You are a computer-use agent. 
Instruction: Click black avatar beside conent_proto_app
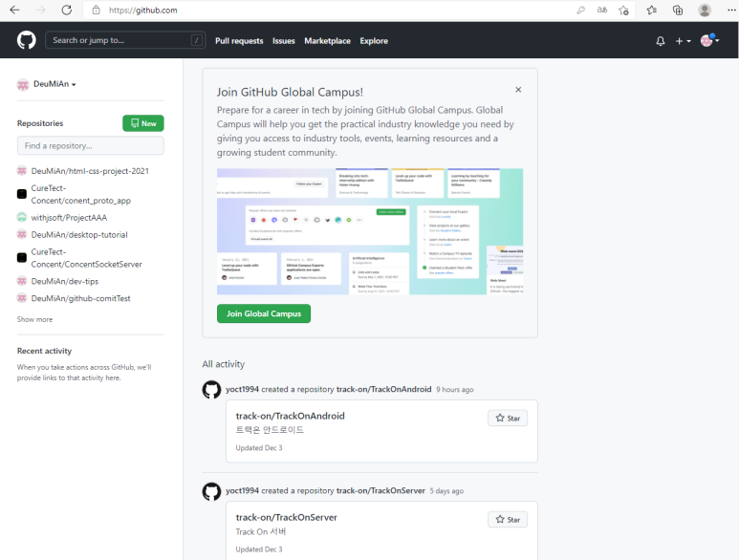point(22,194)
